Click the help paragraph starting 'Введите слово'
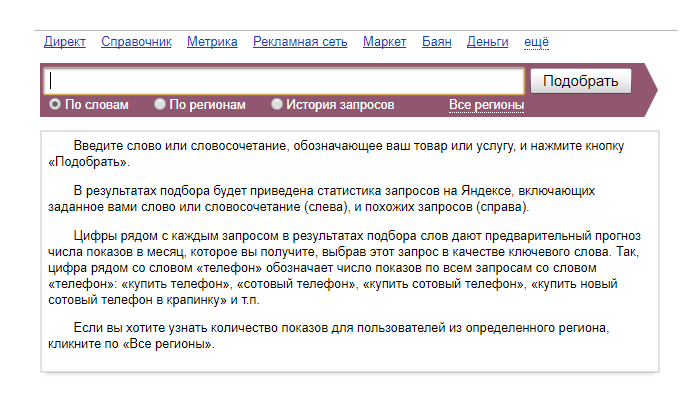 pyautogui.click(x=340, y=153)
